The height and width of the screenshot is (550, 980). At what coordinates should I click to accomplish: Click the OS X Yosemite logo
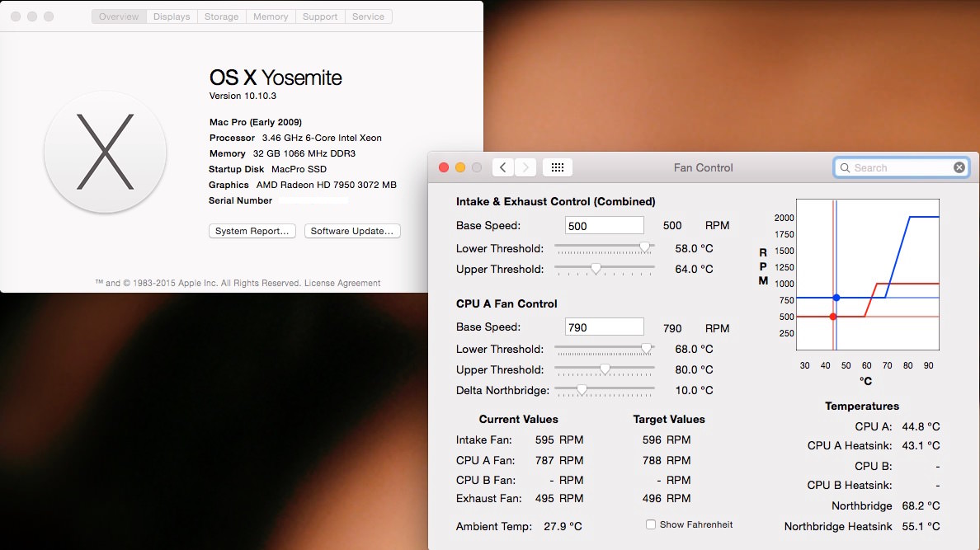(105, 152)
